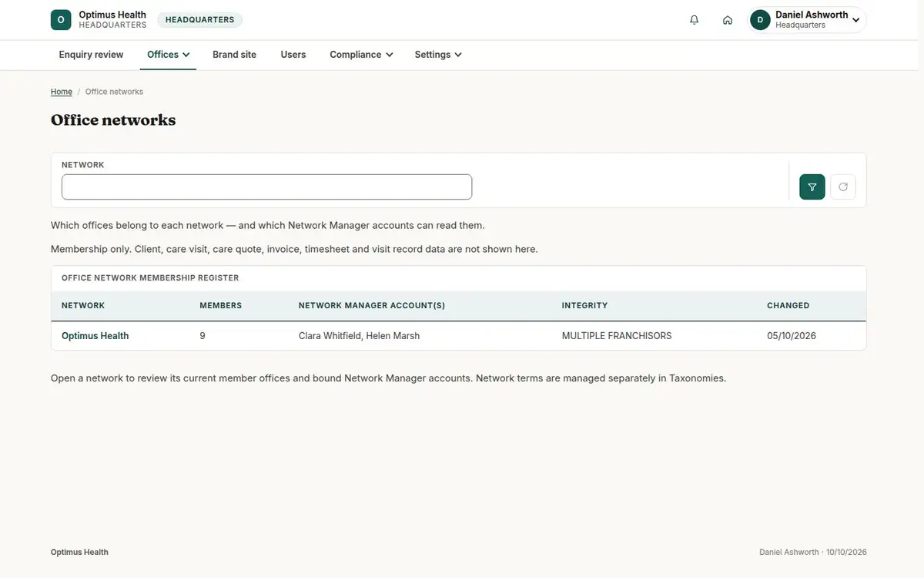Click Daniel Ashworth's avatar circle
Screen dimensions: 924x578
pyautogui.click(x=761, y=20)
